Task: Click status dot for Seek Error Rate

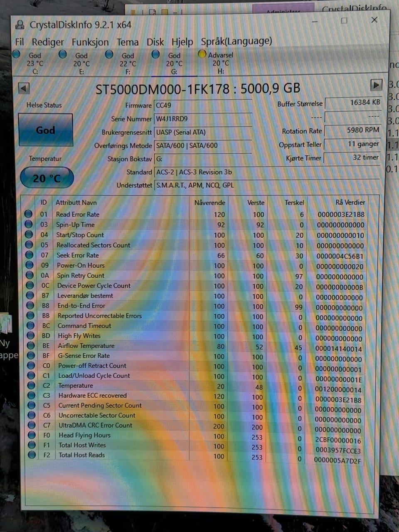Action: [x=29, y=255]
